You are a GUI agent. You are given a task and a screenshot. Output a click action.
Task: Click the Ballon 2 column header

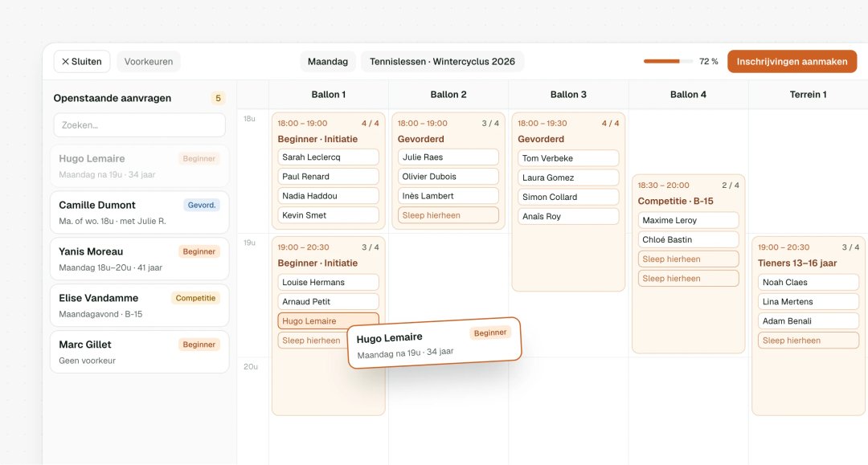click(448, 95)
